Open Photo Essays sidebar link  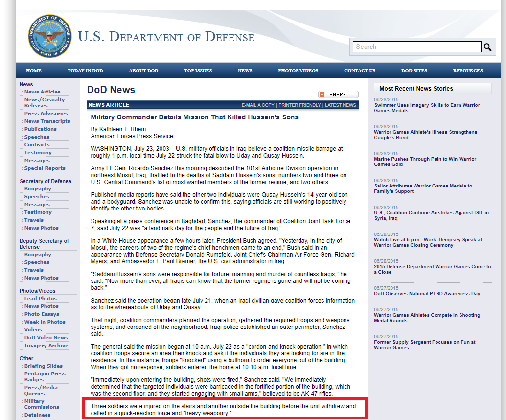tap(42, 314)
